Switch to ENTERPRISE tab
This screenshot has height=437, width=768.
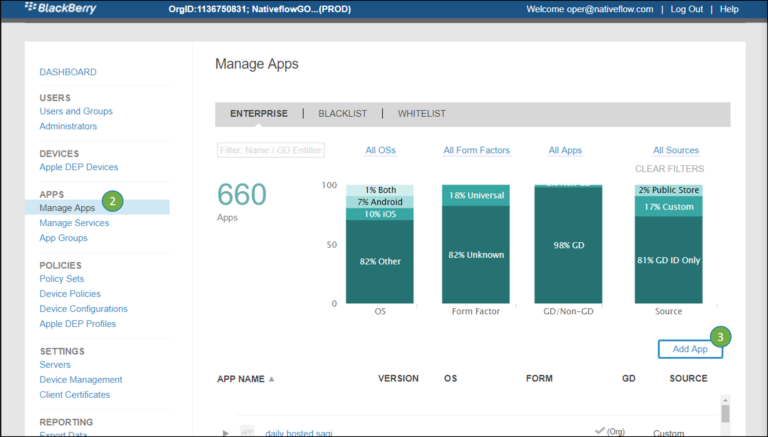tap(259, 114)
